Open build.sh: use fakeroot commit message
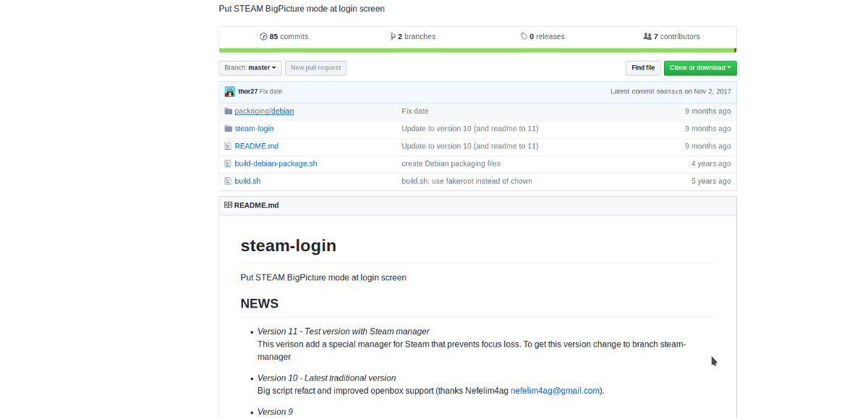Image resolution: width=868 pixels, height=419 pixels. [x=467, y=181]
